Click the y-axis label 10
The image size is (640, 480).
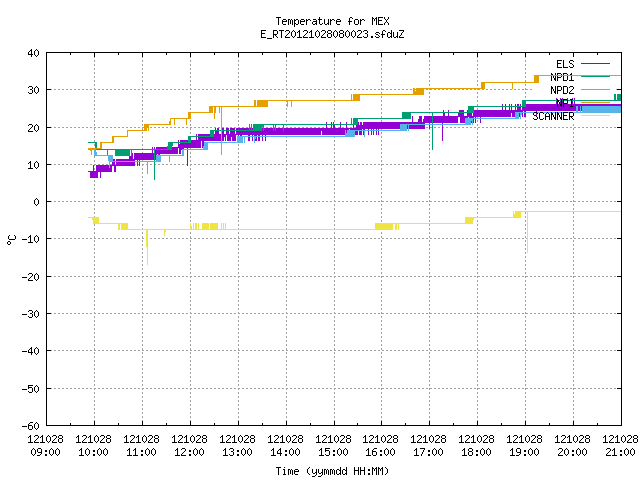pyautogui.click(x=33, y=165)
